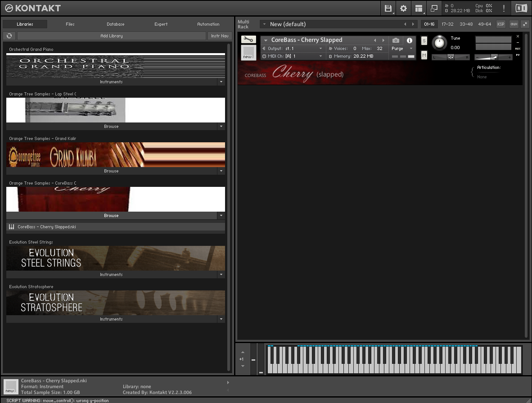Open the snapshot view camera icon
Screen dimensions: 532x403
pos(396,40)
